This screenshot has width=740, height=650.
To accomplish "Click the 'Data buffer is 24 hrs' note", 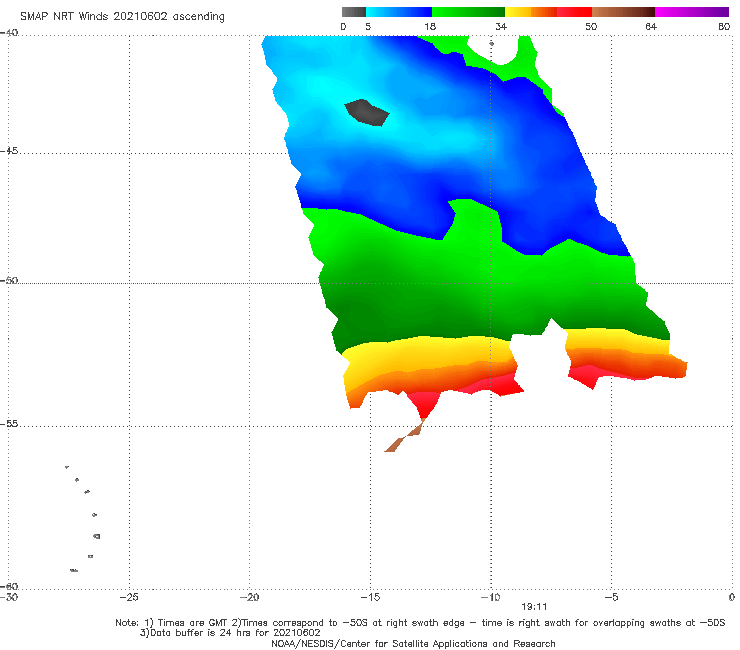I will (x=230, y=633).
